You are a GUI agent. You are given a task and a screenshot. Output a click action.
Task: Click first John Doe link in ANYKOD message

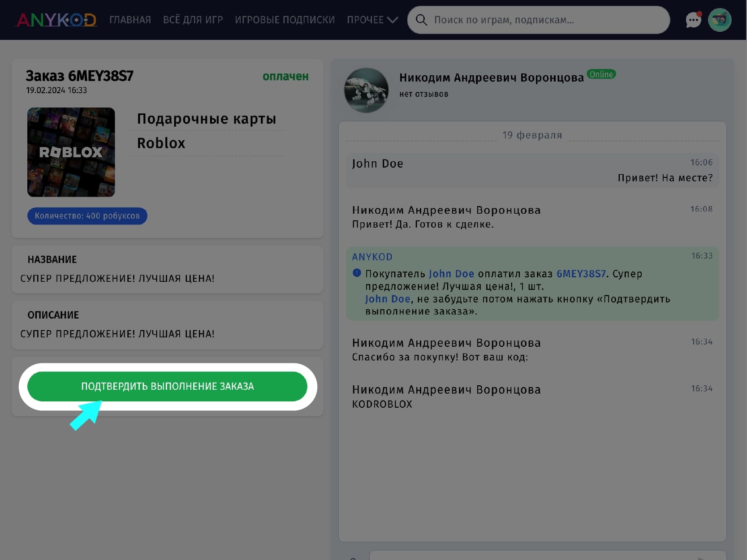[x=451, y=274]
